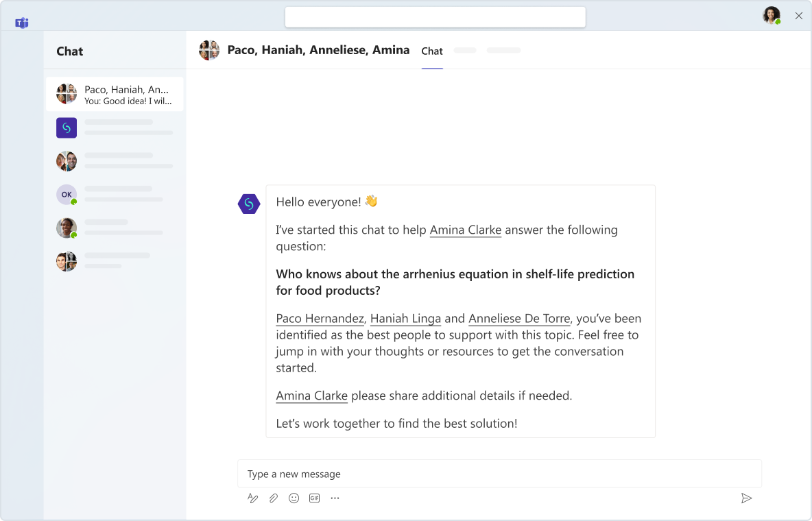
Task: Send the message with the send arrow
Action: (747, 498)
